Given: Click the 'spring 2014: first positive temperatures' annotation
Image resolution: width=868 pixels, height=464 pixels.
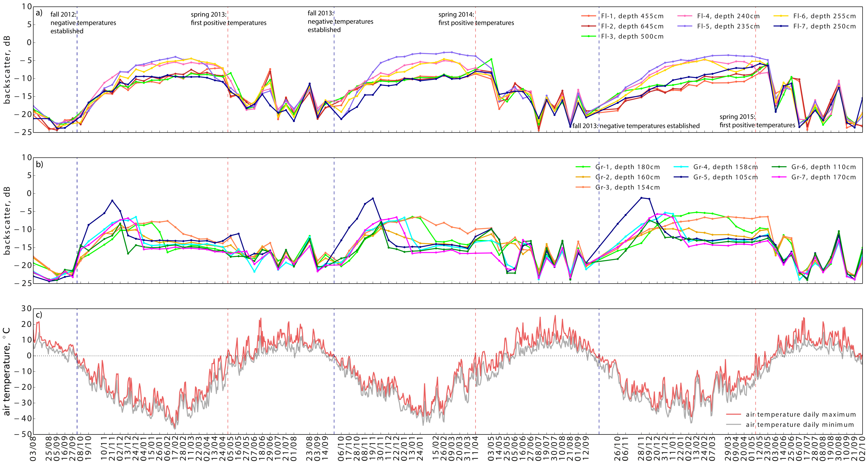Looking at the screenshot, I should 476,19.
